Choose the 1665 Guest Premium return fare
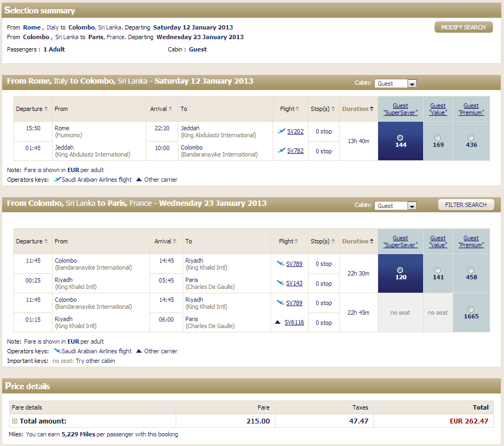Viewport: 504px width, 446px height. 471,309
